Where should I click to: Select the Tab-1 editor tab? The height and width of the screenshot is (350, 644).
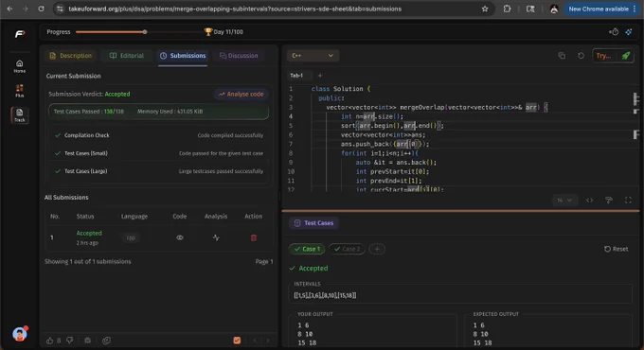[x=296, y=76]
